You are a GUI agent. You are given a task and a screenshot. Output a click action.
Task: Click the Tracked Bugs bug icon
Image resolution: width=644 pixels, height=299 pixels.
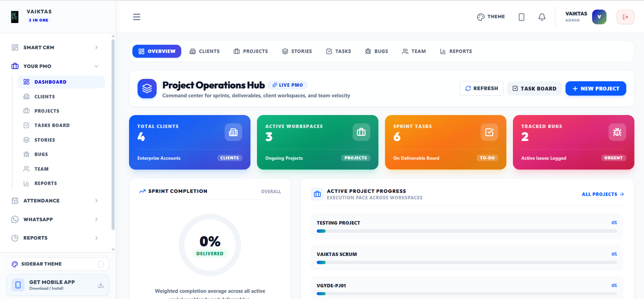pyautogui.click(x=617, y=132)
